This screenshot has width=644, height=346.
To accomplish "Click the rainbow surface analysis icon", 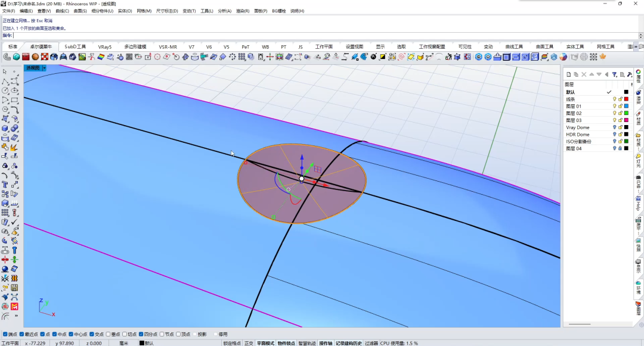I will point(101,57).
